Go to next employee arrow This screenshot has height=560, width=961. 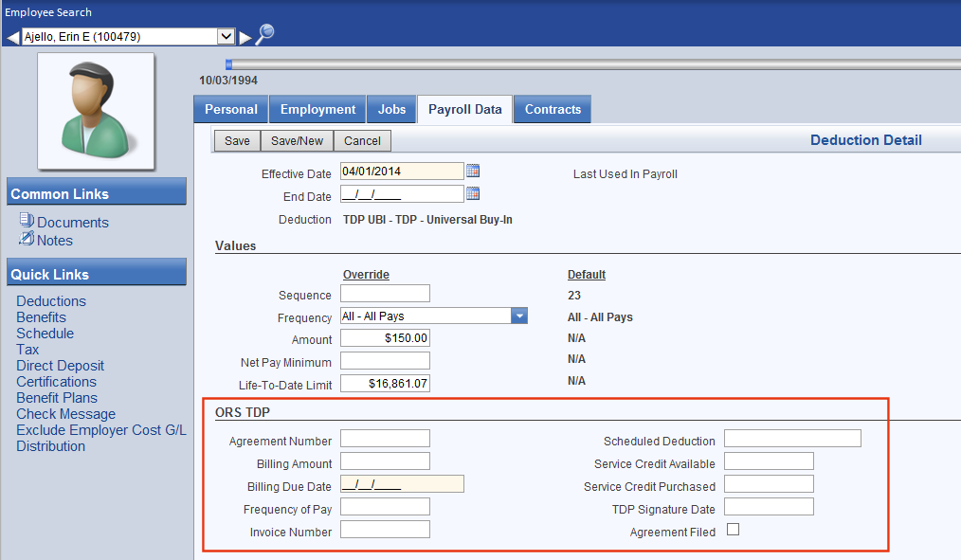pyautogui.click(x=245, y=37)
